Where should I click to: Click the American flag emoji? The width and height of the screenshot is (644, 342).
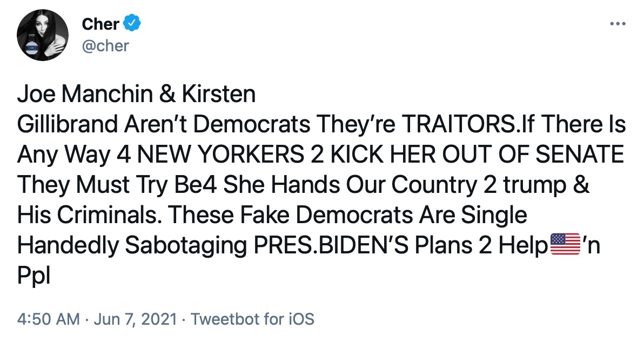[x=565, y=245]
